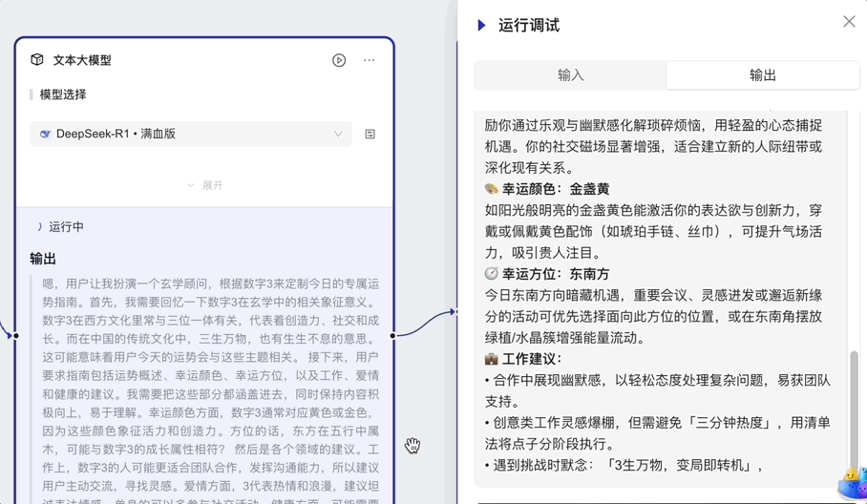
Task: Click the briefcase emoji beside 工作建议
Action: (492, 359)
